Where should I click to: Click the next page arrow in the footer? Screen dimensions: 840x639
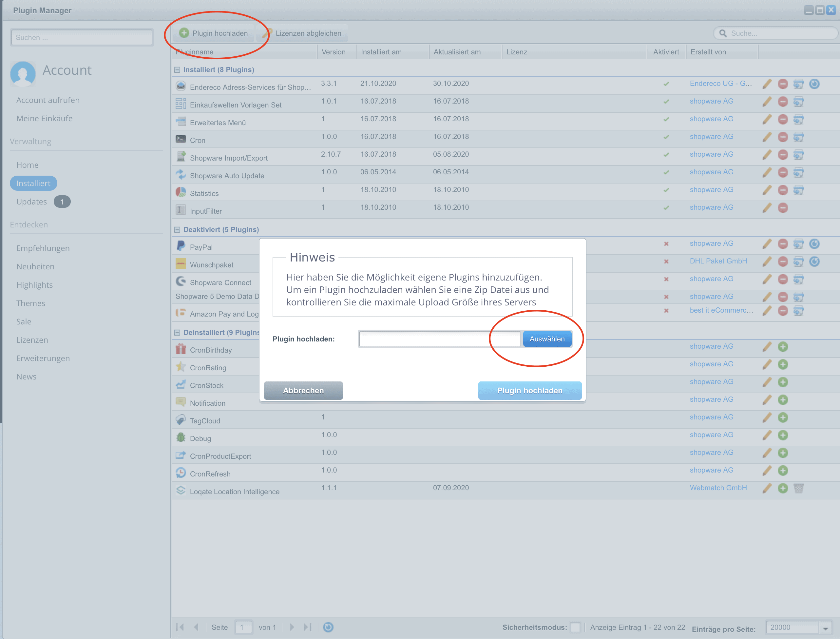pos(292,627)
